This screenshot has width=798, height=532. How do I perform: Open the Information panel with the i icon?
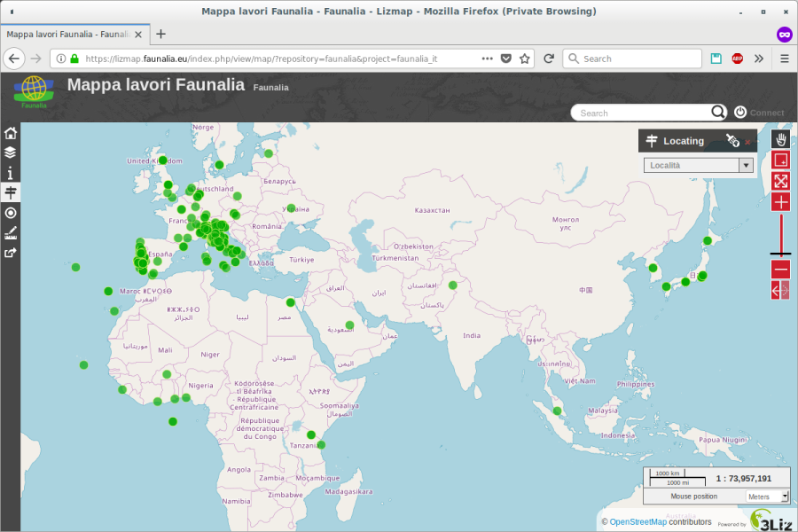point(10,172)
